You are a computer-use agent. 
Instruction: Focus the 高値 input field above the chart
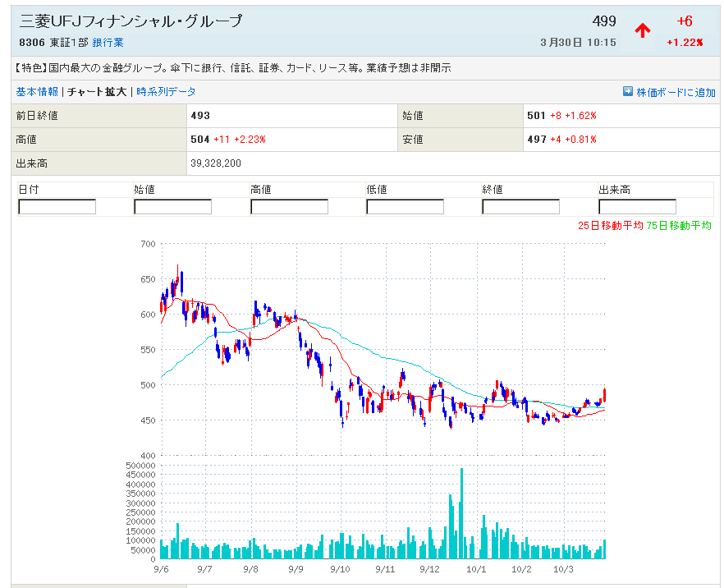click(x=290, y=207)
